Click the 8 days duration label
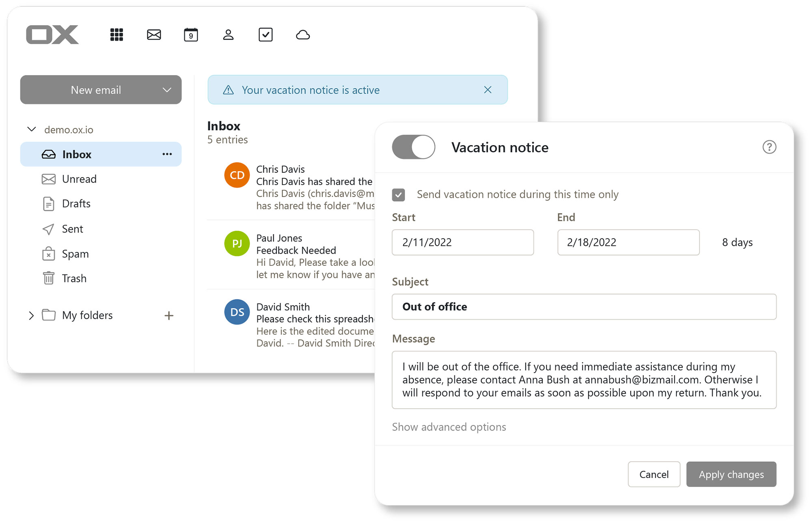 [x=737, y=243]
